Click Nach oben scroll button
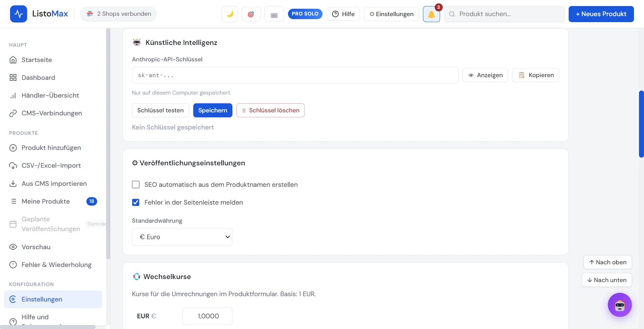Viewport: 644px width, 329px height. [608, 262]
